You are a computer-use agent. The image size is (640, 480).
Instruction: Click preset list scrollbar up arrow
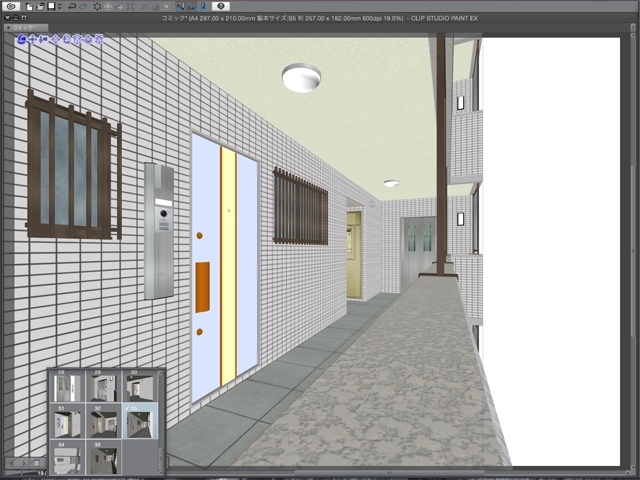coord(161,373)
